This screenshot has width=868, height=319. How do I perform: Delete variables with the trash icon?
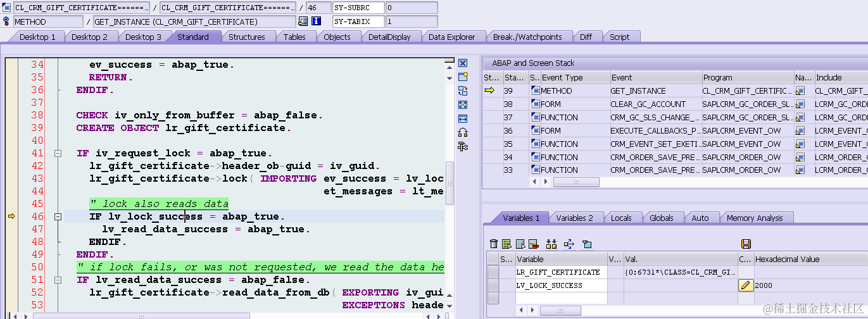[494, 244]
